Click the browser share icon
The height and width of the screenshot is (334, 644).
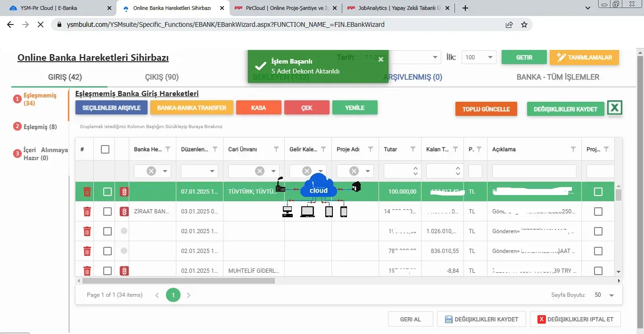(509, 24)
